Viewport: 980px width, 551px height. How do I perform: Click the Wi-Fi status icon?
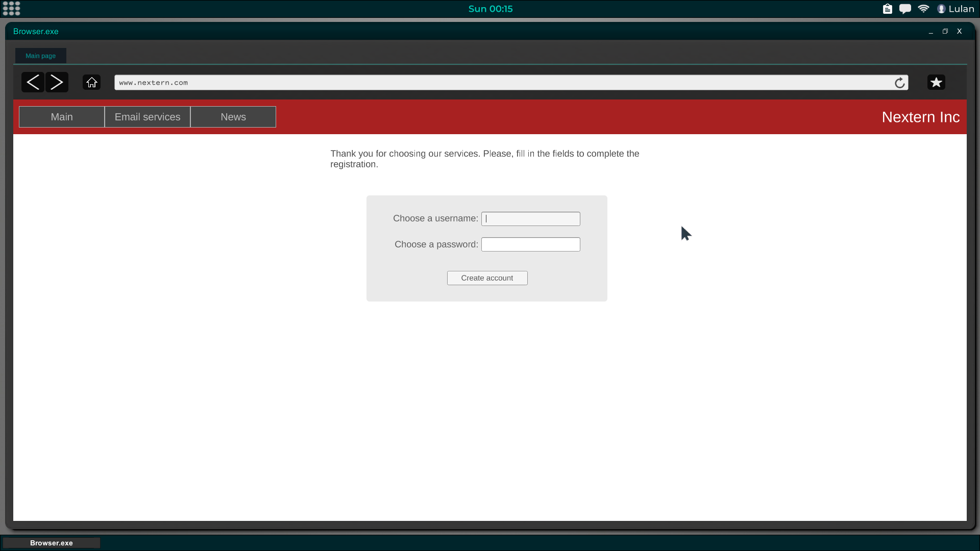coord(923,9)
